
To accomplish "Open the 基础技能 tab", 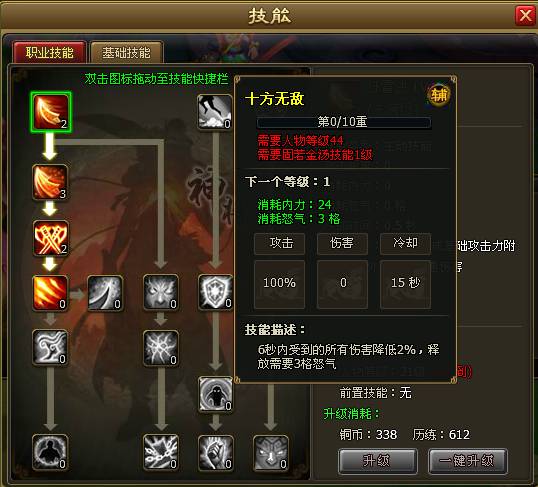I will click(126, 53).
